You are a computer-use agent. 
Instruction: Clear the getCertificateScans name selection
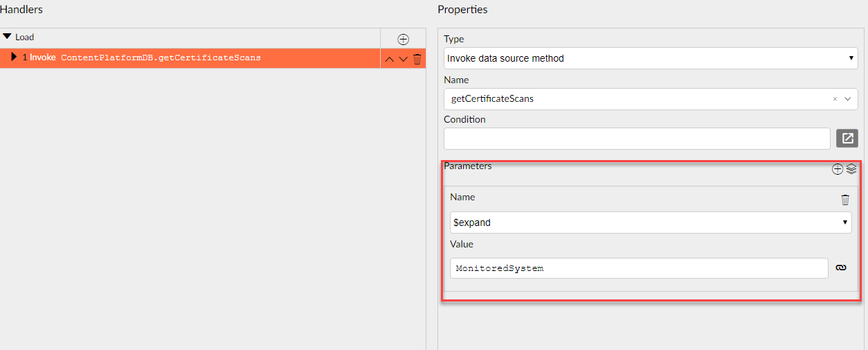tap(835, 99)
